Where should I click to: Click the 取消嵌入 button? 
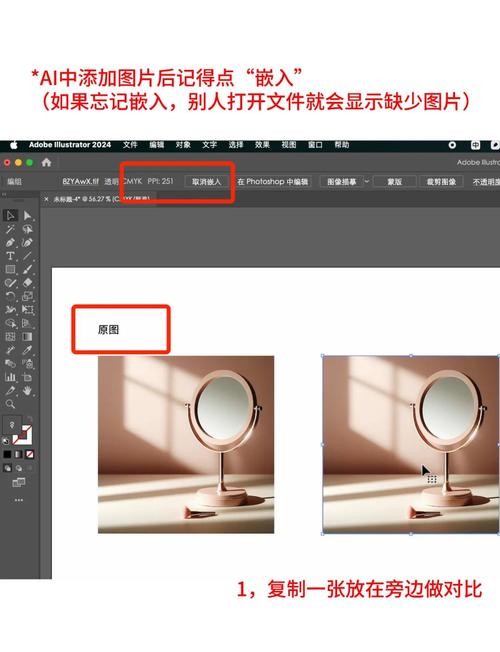(206, 182)
